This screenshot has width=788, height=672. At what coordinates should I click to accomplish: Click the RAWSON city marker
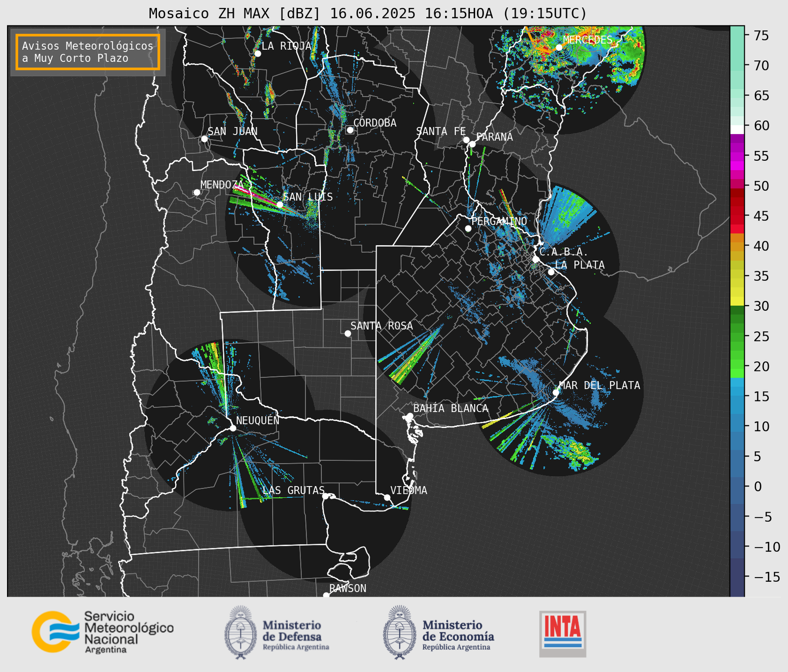[x=326, y=595]
